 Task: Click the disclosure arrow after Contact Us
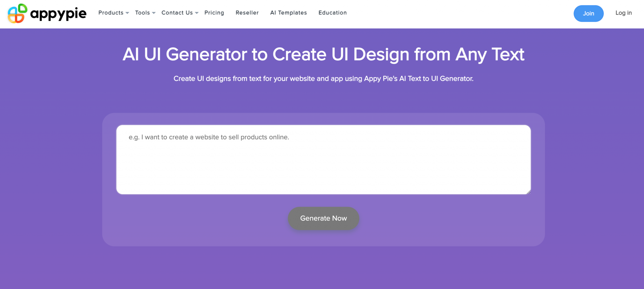coord(197,13)
